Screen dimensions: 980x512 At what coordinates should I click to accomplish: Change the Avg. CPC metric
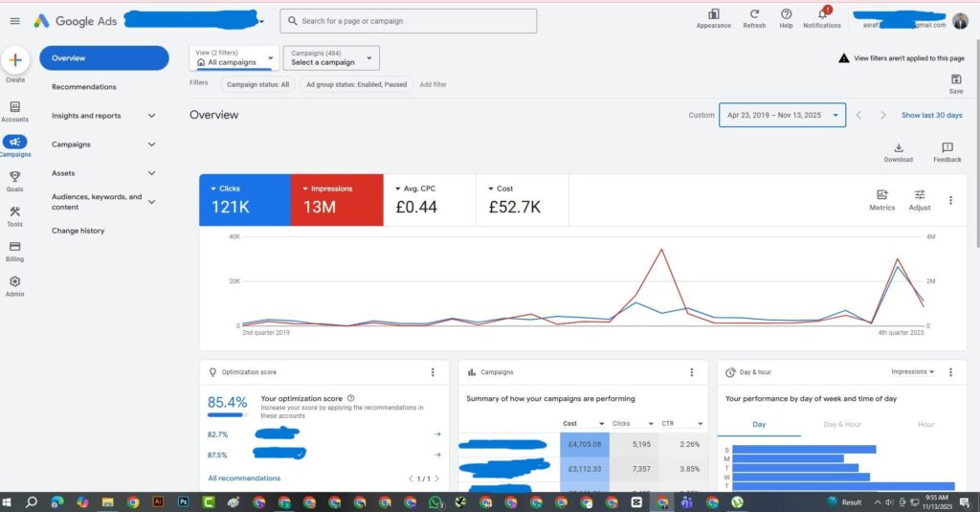(x=430, y=200)
